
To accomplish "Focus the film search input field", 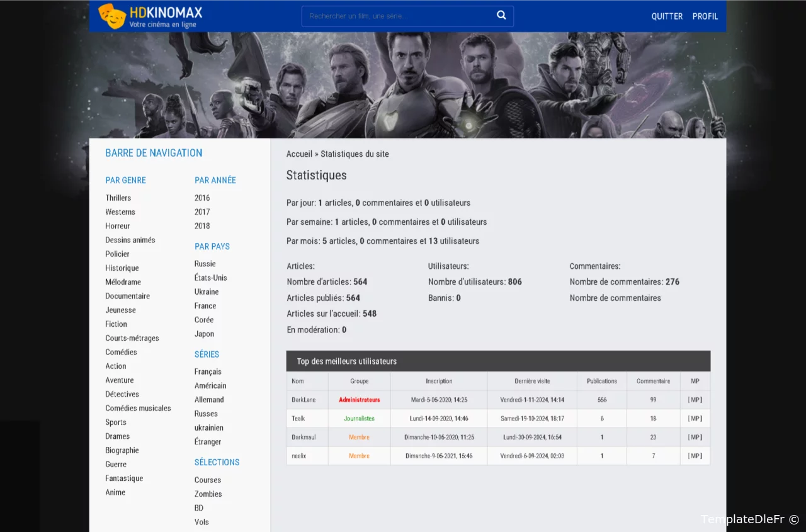I will [x=397, y=16].
